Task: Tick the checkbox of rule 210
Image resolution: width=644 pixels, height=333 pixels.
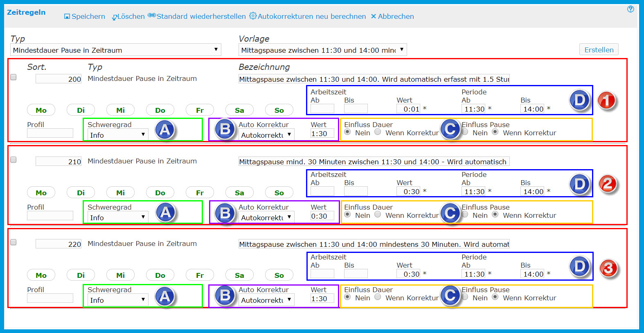Action: click(14, 160)
